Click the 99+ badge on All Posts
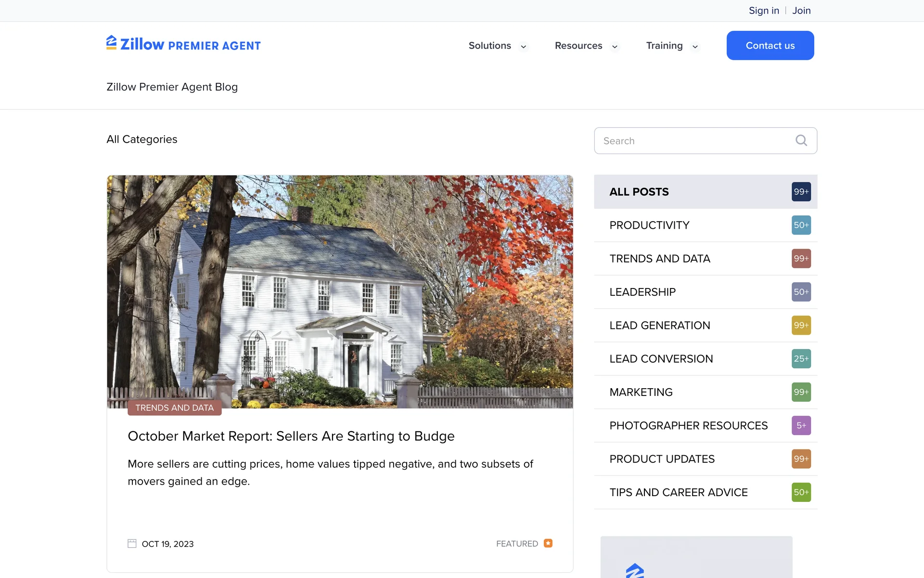 pos(801,192)
